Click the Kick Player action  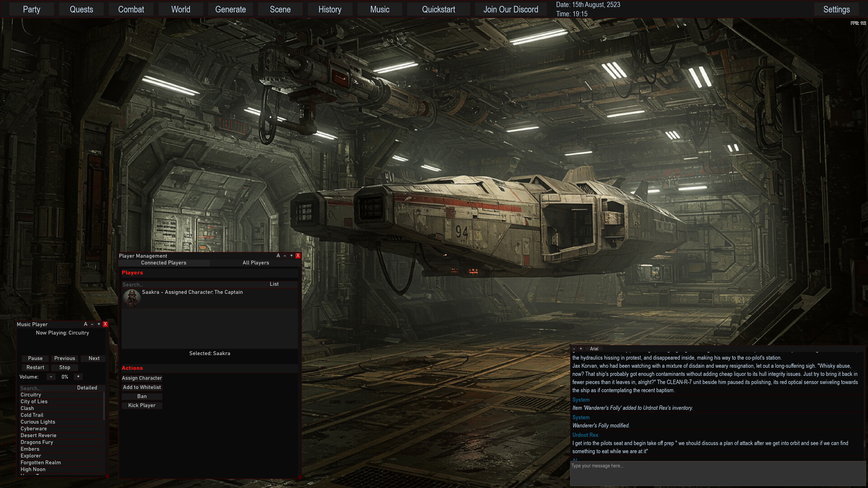tap(142, 405)
